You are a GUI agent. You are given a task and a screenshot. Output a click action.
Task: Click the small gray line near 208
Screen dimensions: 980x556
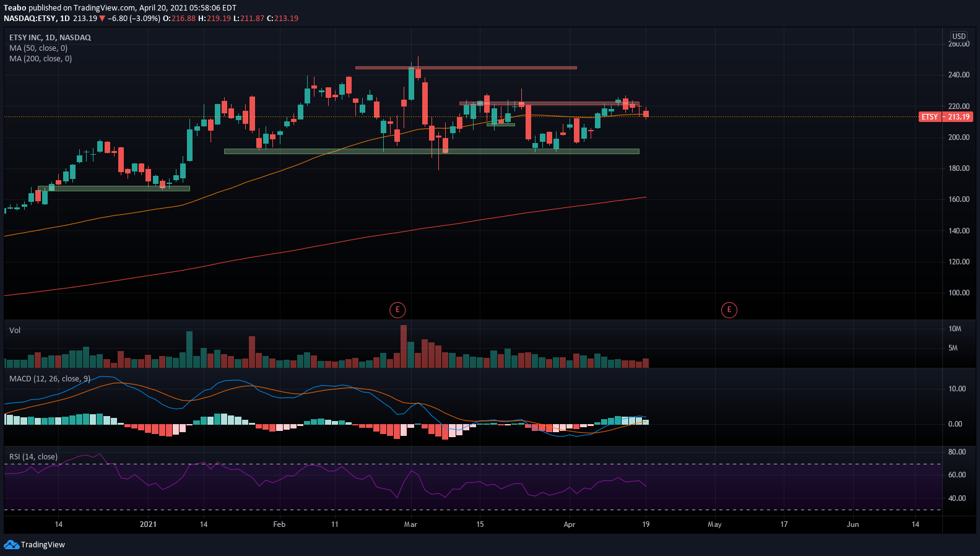(x=501, y=124)
